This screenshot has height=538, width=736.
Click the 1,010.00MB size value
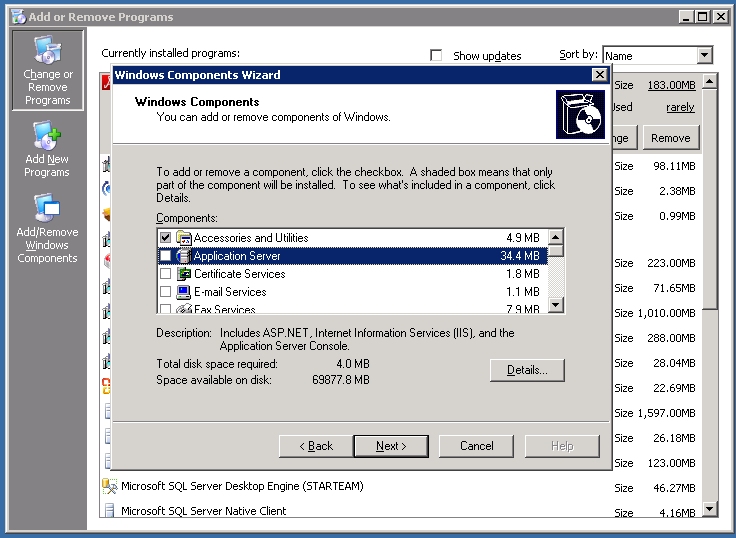666,313
